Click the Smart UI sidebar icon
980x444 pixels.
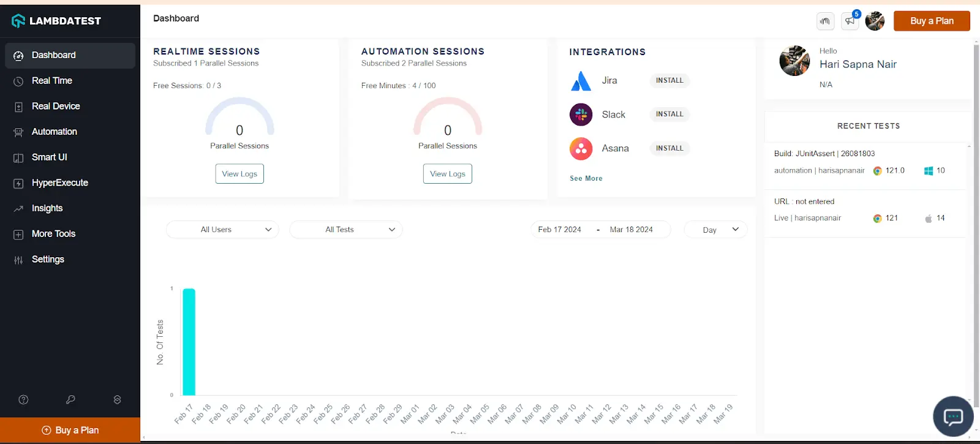[x=18, y=158]
